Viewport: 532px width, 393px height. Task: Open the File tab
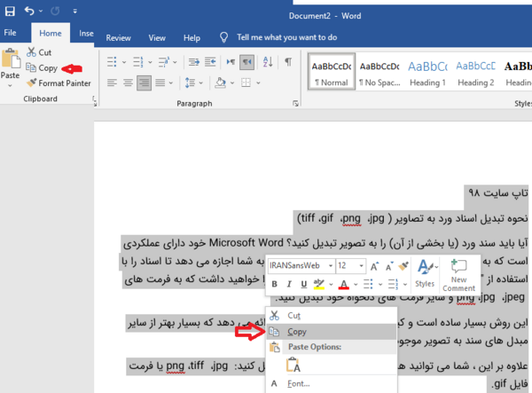10,33
